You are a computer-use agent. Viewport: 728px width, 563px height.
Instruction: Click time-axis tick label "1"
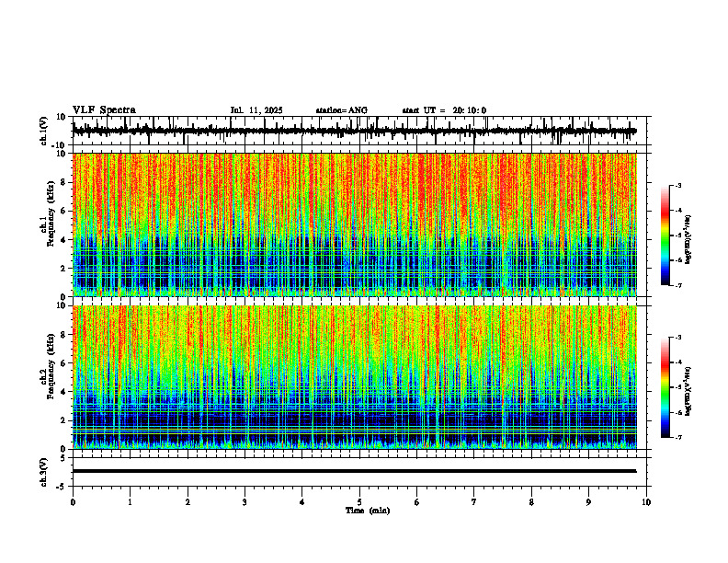click(x=130, y=502)
